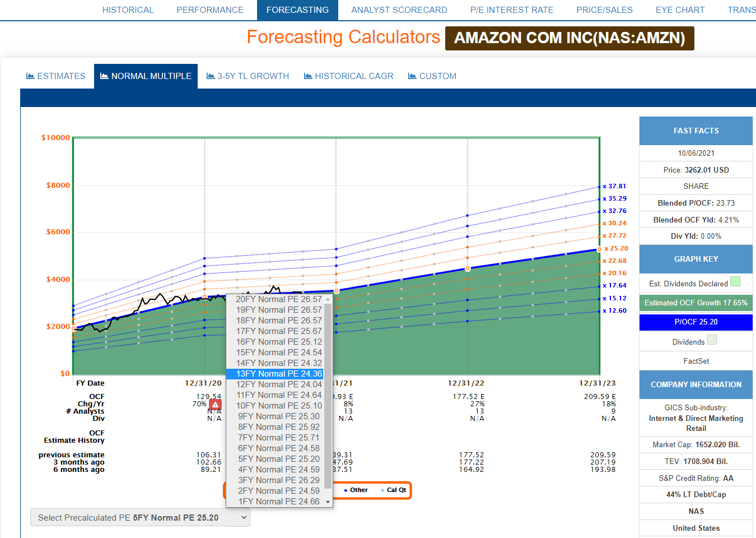The width and height of the screenshot is (756, 538).
Task: Switch to 3-5Y TL GROWTH calculator
Action: (248, 76)
